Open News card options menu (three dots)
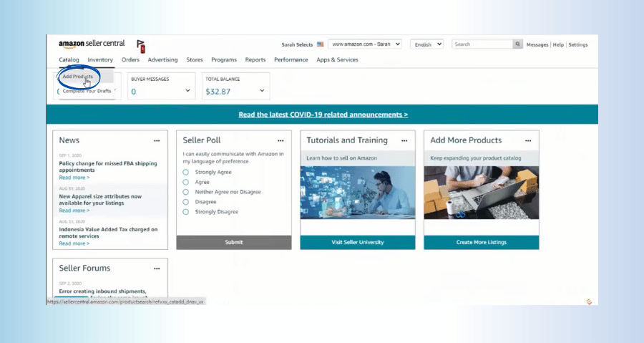This screenshot has height=343, width=644. (x=157, y=140)
